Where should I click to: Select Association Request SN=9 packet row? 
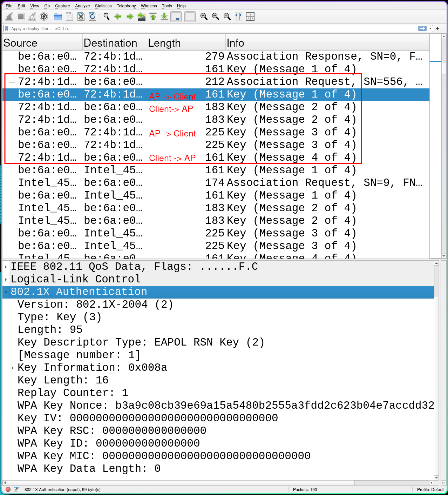(x=216, y=182)
